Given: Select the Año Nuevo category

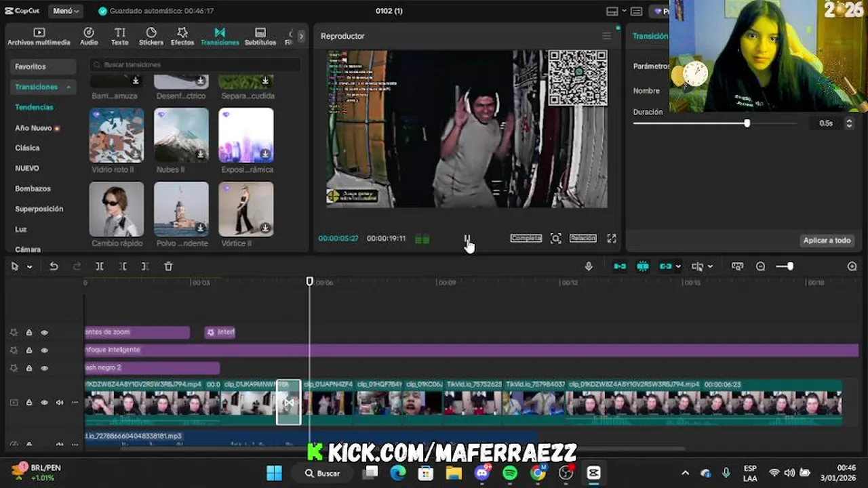Looking at the screenshot, I should (37, 127).
